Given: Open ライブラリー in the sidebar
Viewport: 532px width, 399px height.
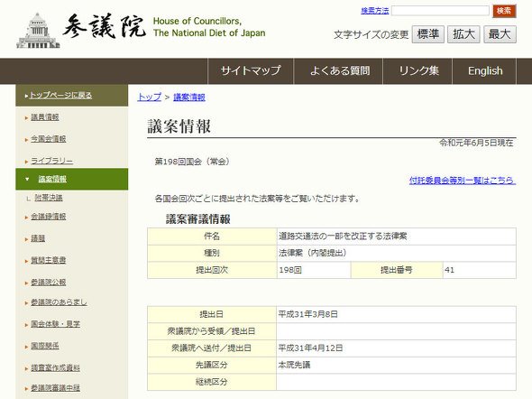Looking at the screenshot, I should pyautogui.click(x=52, y=161).
